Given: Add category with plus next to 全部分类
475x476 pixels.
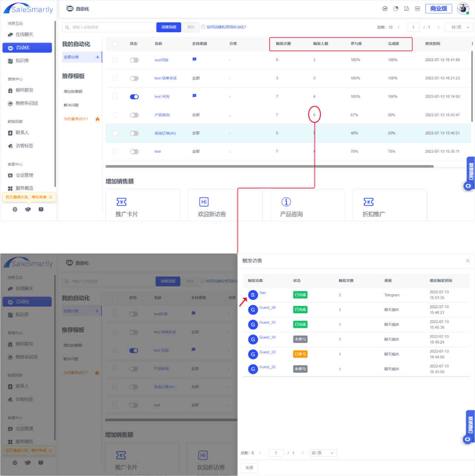Looking at the screenshot, I should [x=98, y=57].
